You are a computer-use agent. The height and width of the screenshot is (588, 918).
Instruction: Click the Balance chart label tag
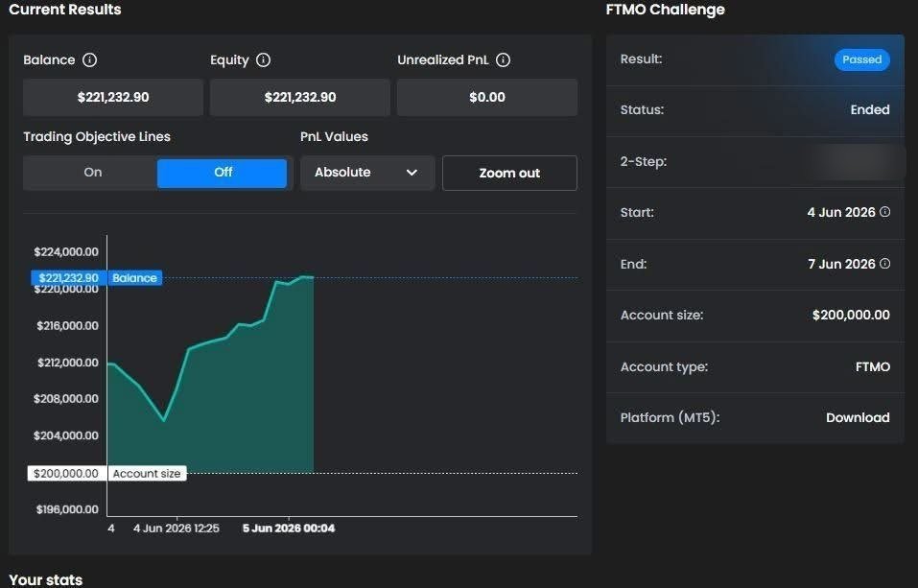134,277
